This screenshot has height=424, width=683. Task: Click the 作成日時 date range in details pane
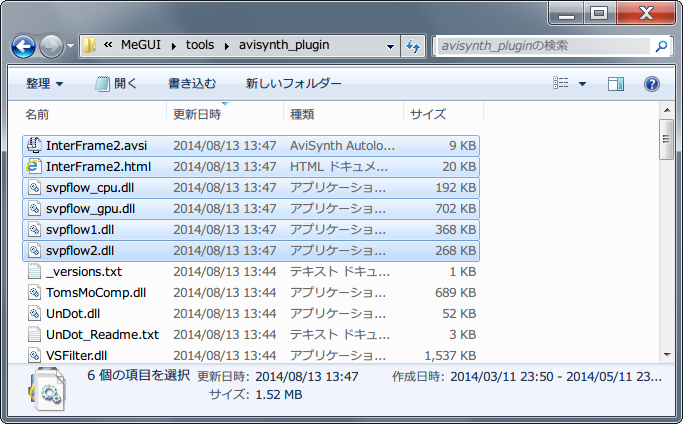556,376
